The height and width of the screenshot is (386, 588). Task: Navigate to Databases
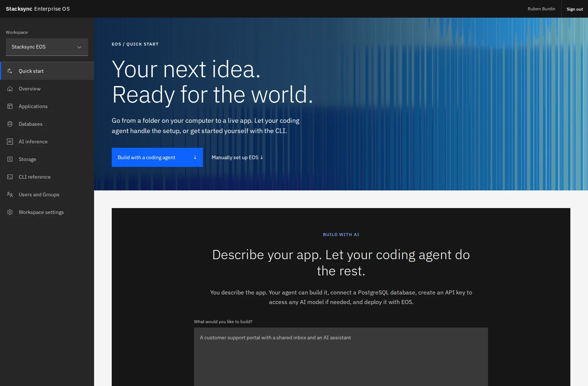tap(47, 124)
